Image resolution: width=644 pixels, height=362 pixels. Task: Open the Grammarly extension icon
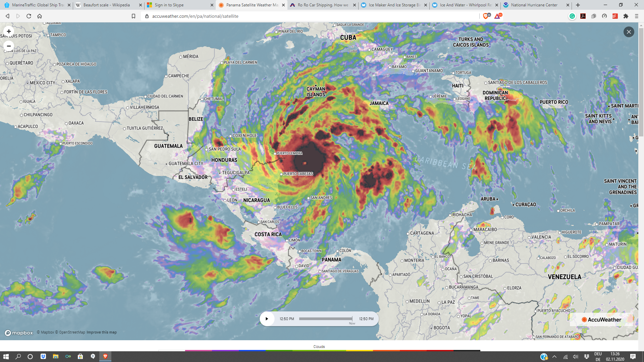click(x=572, y=16)
